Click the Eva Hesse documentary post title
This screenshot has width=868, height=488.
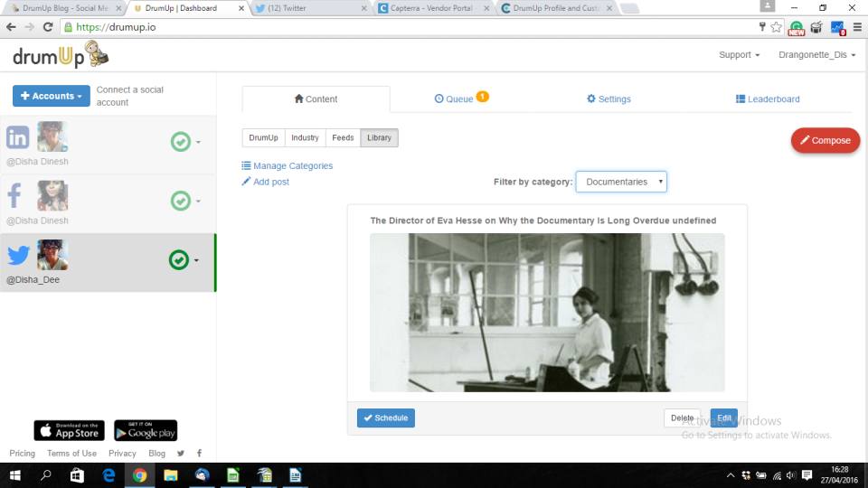click(543, 221)
